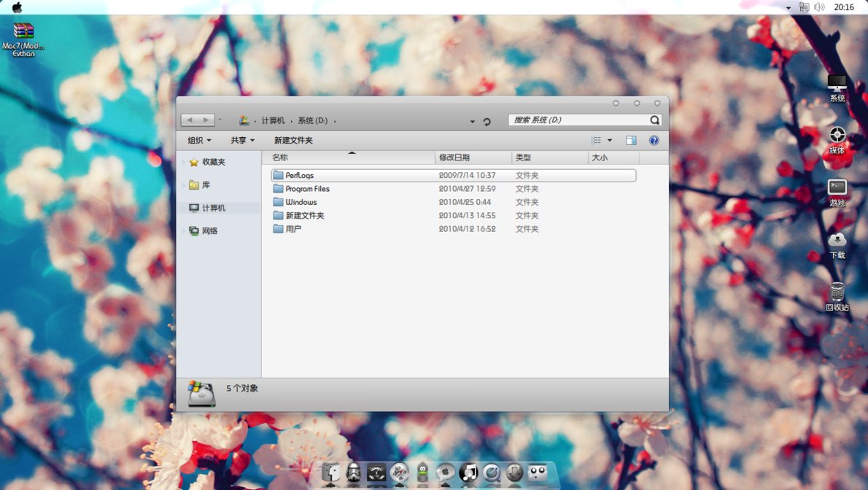
Task: Toggle the preview pane icon
Action: coord(631,140)
